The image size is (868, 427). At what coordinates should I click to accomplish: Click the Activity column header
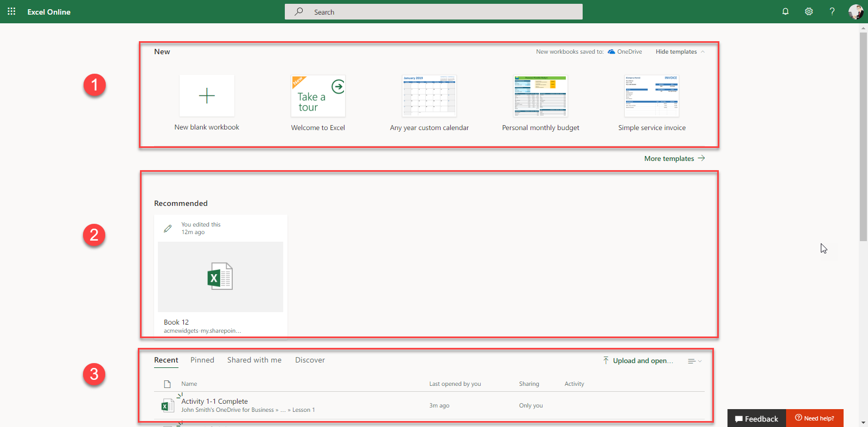(x=574, y=384)
